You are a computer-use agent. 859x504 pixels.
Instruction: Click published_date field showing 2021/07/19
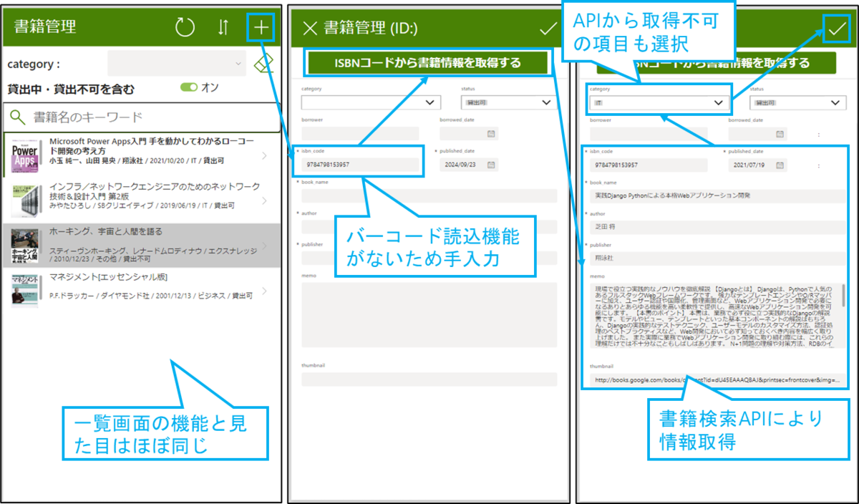point(758,165)
